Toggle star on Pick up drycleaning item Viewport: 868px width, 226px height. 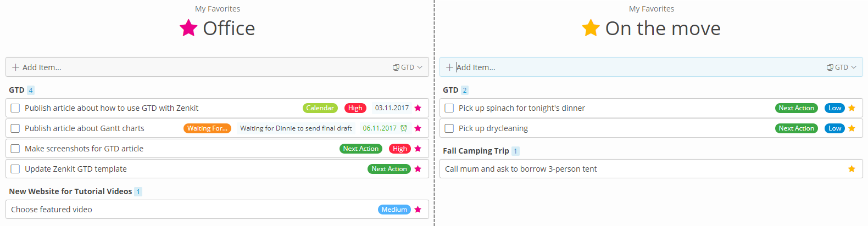[x=852, y=128]
